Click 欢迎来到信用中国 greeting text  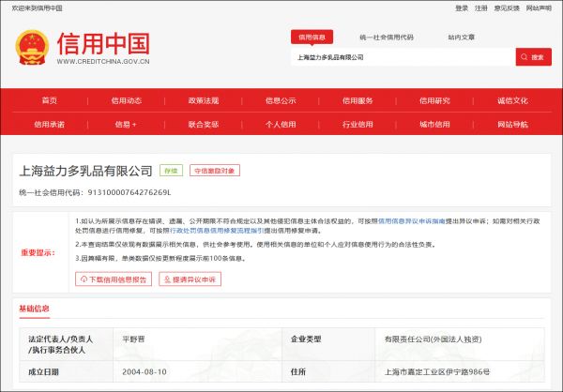tap(37, 8)
